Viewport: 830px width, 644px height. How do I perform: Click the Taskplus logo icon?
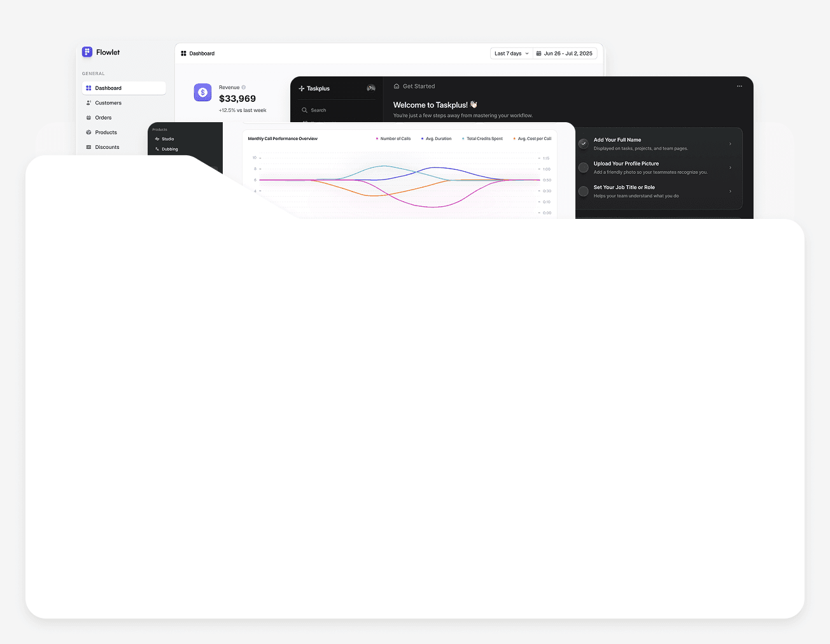[302, 88]
